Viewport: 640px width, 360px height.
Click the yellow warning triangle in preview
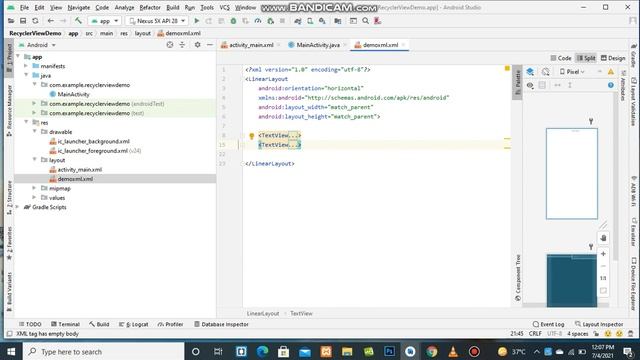(x=611, y=72)
